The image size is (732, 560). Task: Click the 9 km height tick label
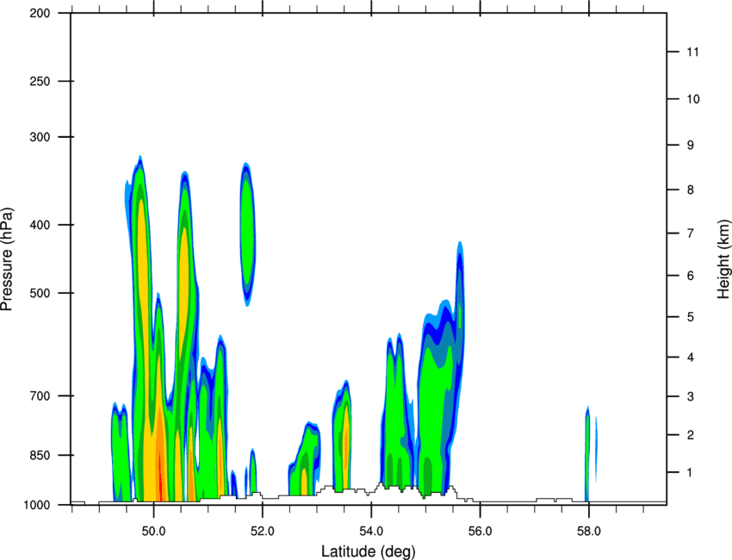tap(691, 146)
